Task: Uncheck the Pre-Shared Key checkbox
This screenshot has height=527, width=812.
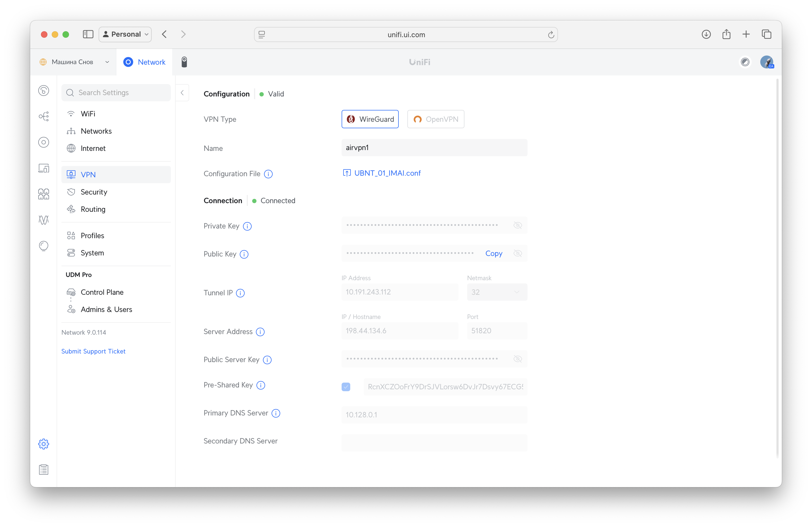Action: (x=346, y=387)
